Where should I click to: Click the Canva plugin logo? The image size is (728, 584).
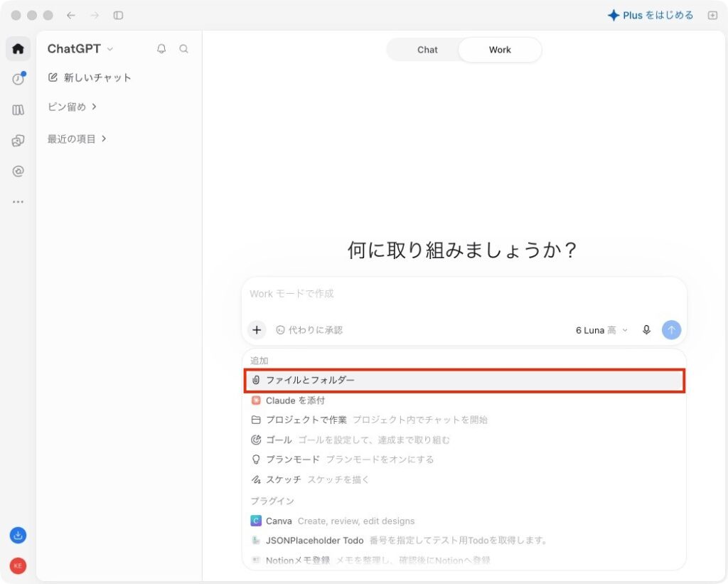[256, 521]
